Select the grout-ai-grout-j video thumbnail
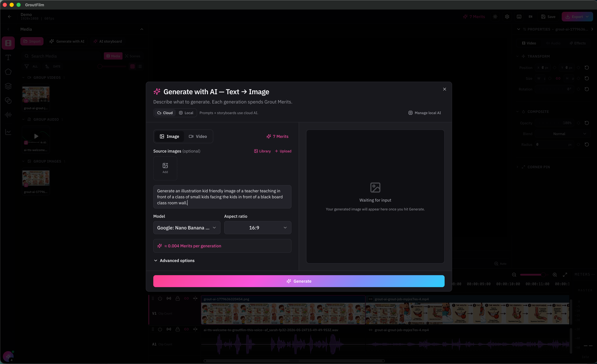Screen dimensions: 597x364 click(36, 95)
